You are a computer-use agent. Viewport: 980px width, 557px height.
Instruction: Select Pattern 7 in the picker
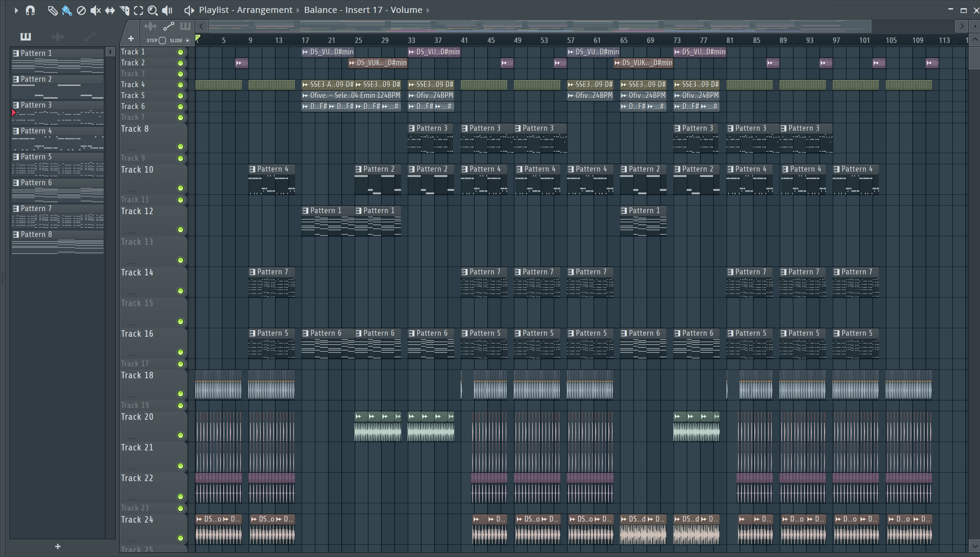point(58,217)
